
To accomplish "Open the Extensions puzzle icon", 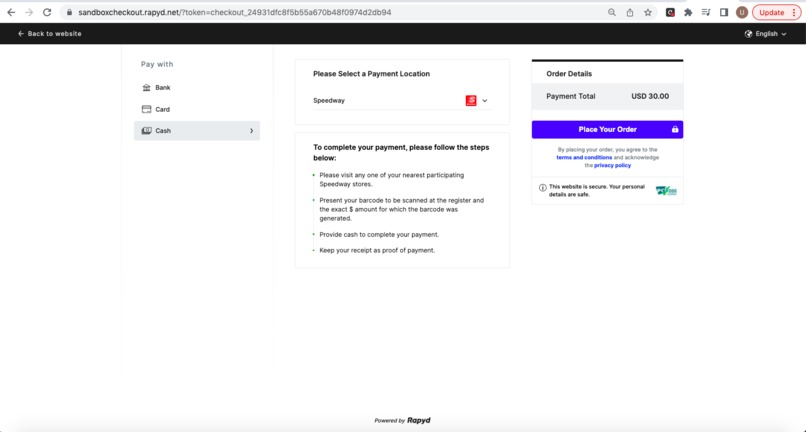I will 688,12.
